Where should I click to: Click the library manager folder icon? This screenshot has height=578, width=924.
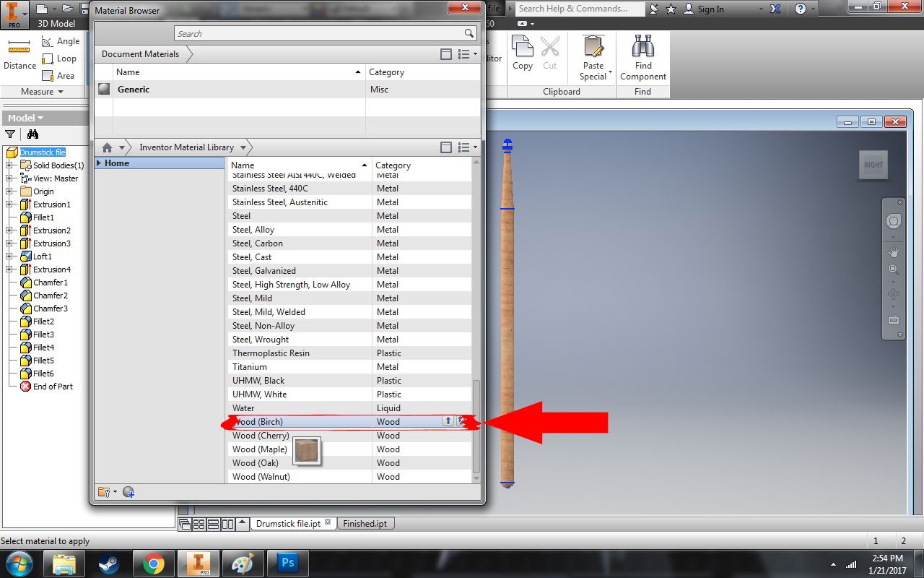click(x=103, y=492)
